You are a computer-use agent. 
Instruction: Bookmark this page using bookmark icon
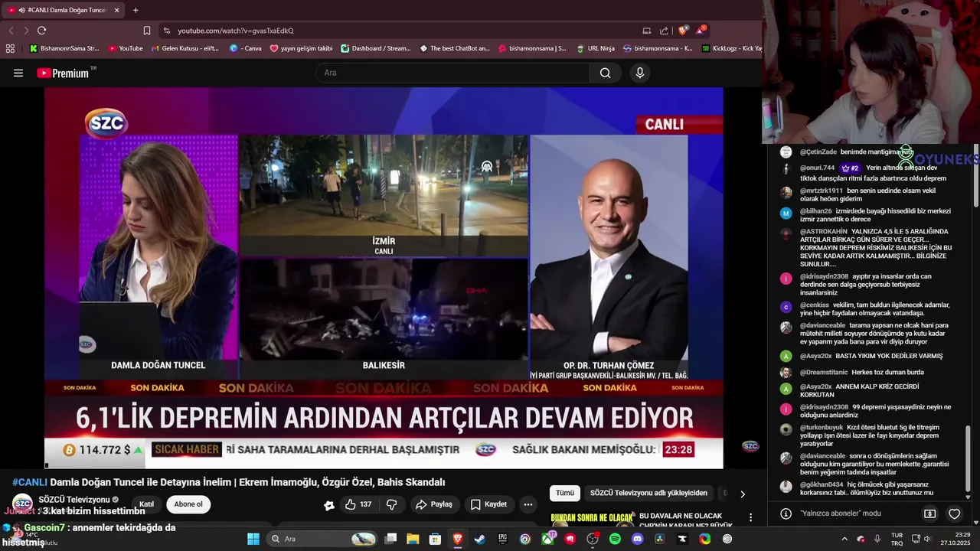pyautogui.click(x=147, y=31)
